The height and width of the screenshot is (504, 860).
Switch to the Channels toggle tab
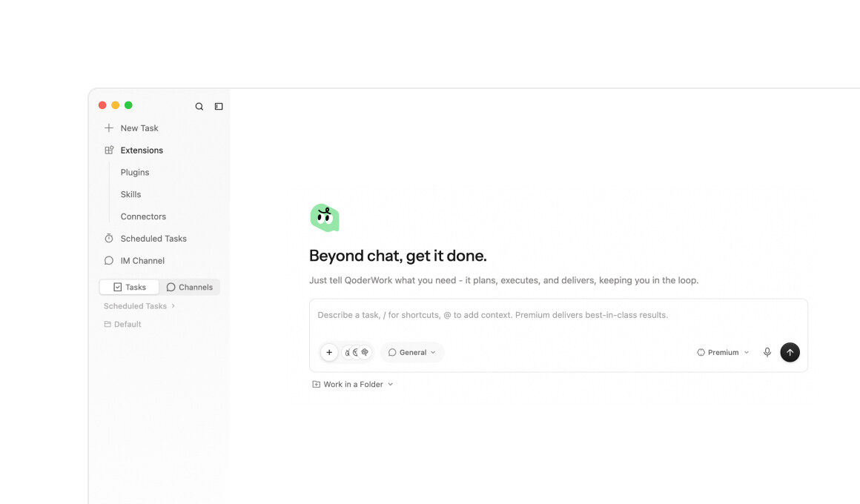[190, 287]
